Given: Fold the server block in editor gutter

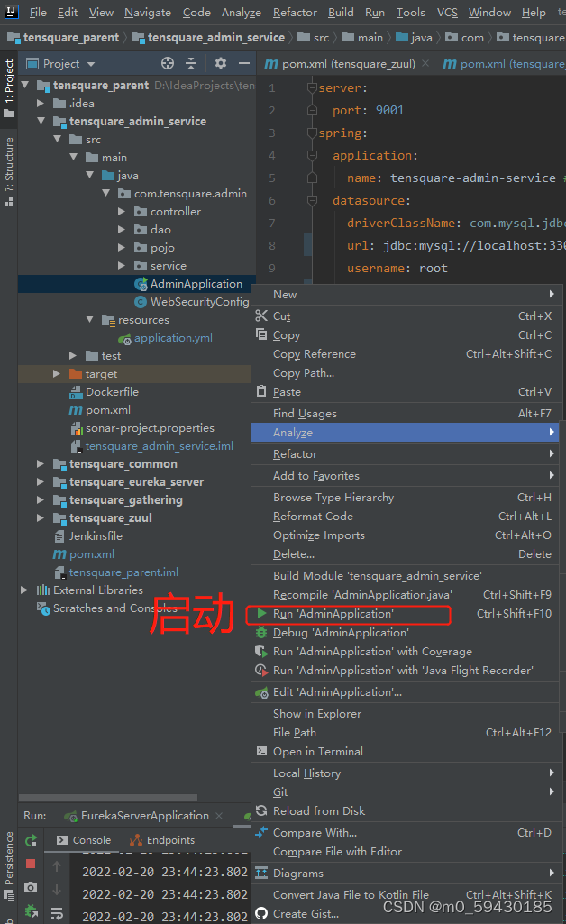Looking at the screenshot, I should (312, 87).
